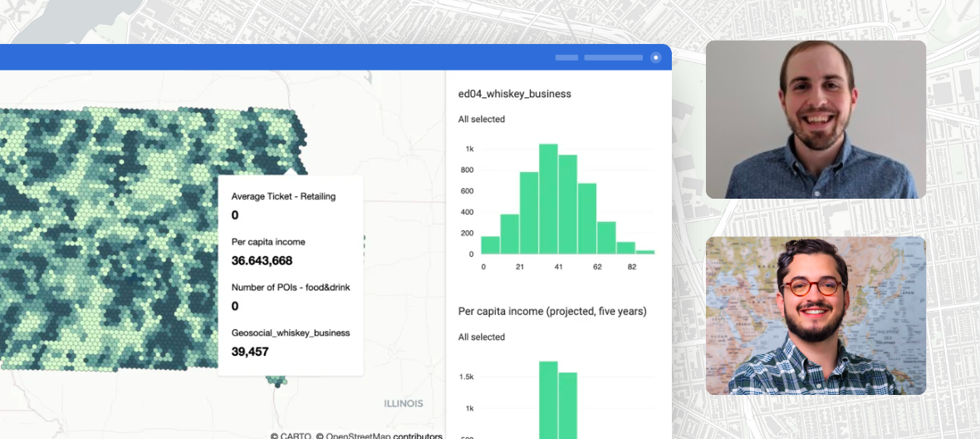Click the 'Per capita income (projected, five years)' title
This screenshot has width=980, height=439.
point(552,311)
